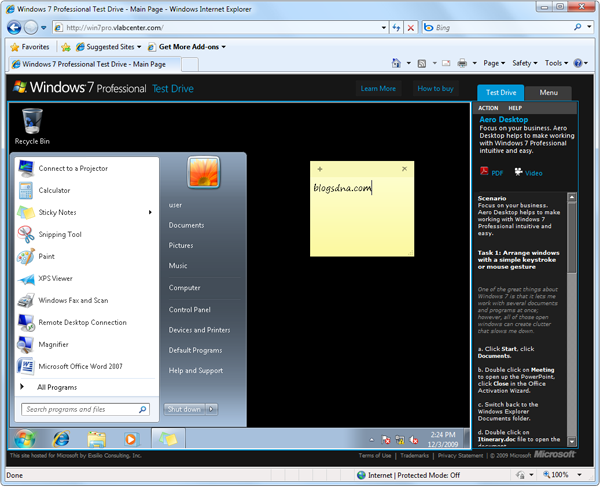600x487 pixels.
Task: Open the Safety menu
Action: click(x=525, y=63)
